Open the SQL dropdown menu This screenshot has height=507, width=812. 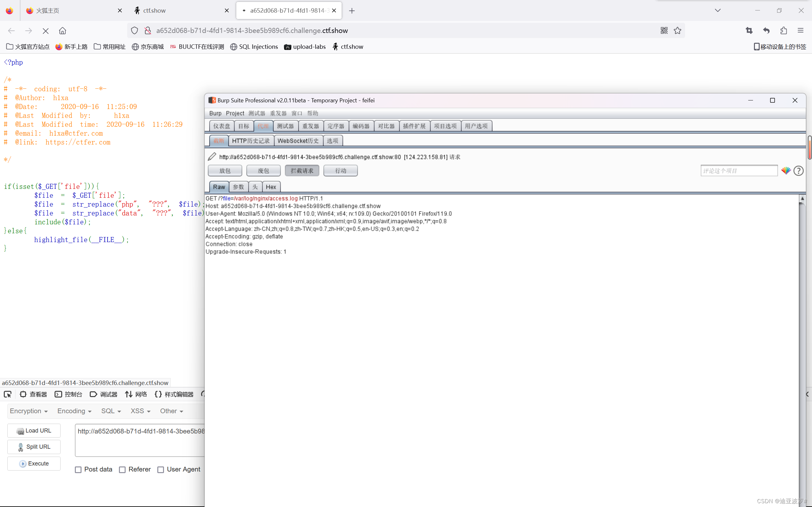pos(111,411)
